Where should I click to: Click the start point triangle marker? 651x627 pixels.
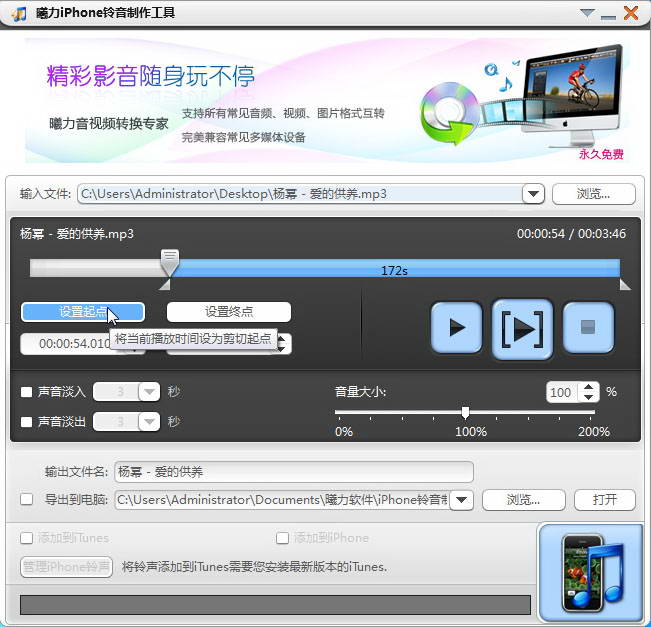click(x=165, y=285)
